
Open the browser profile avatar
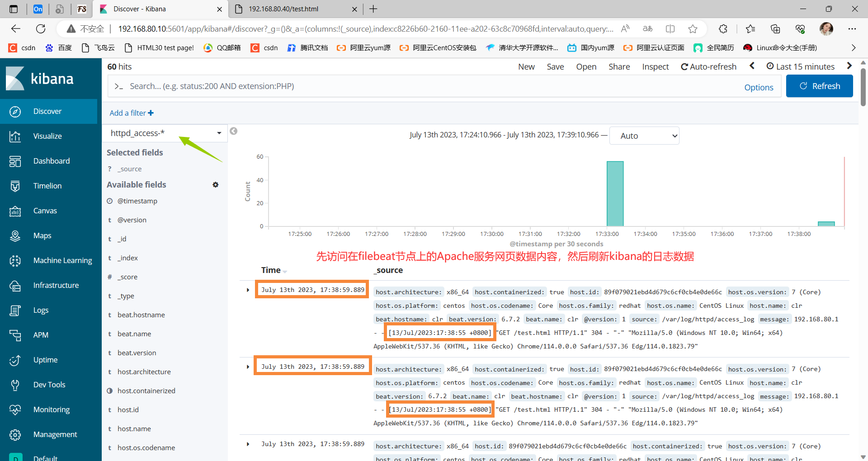coord(826,29)
